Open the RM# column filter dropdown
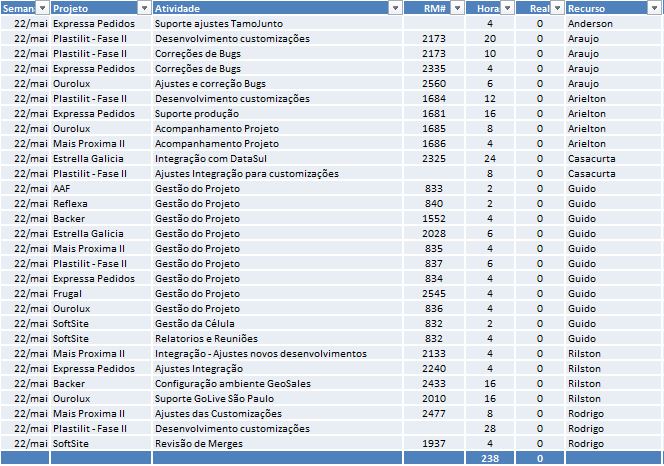Image resolution: width=664 pixels, height=466 pixels. click(457, 8)
